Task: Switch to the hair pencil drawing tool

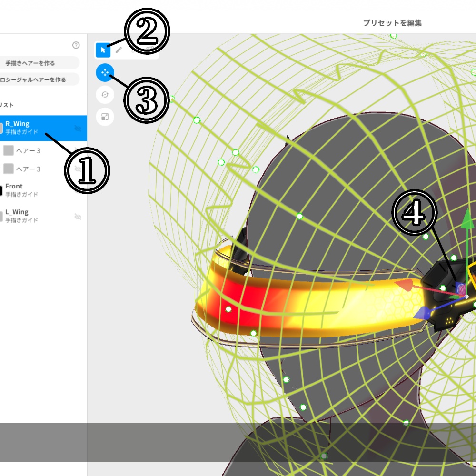Action: point(118,50)
